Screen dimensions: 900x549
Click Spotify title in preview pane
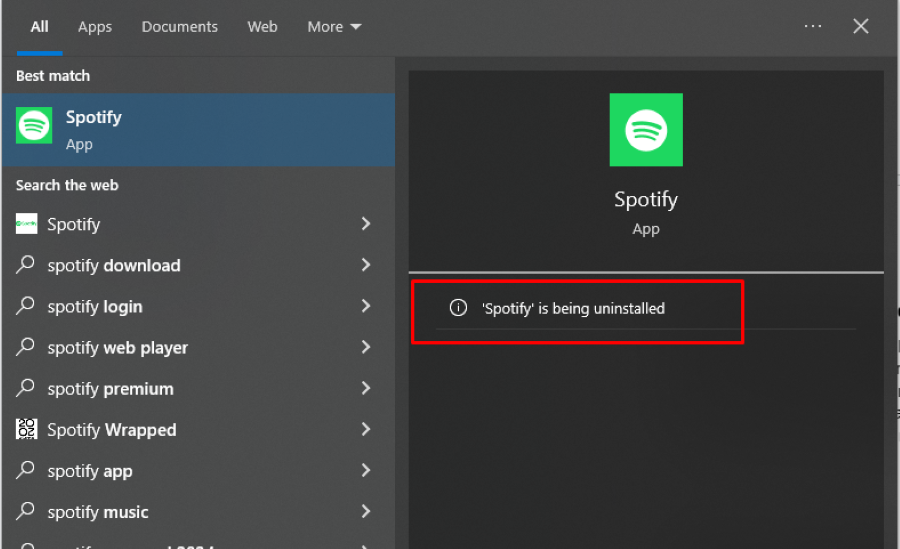tap(646, 199)
